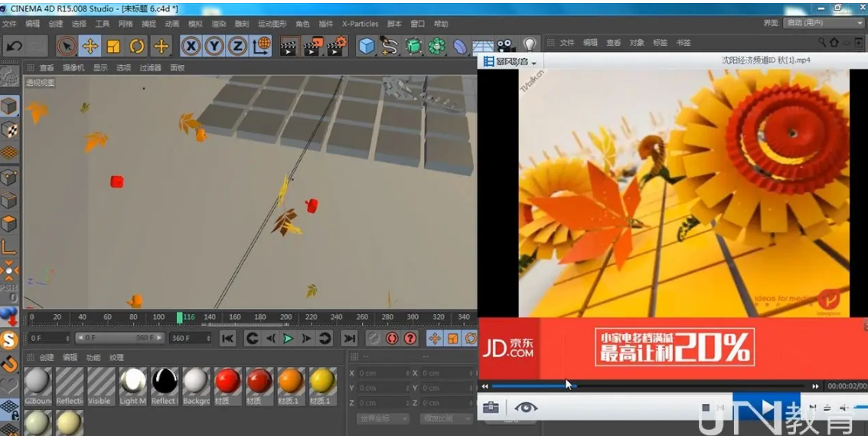Open the 文件 menu in main menu bar
This screenshot has height=436, width=868.
[9, 24]
